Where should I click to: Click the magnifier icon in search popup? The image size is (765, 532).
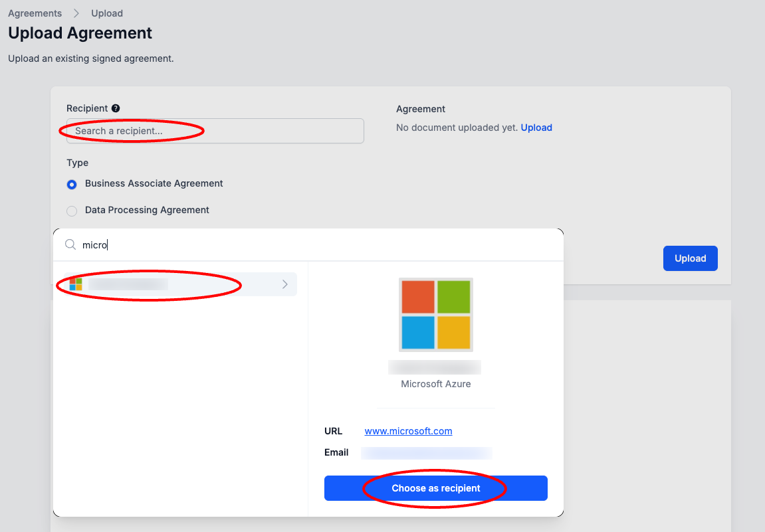tap(70, 244)
